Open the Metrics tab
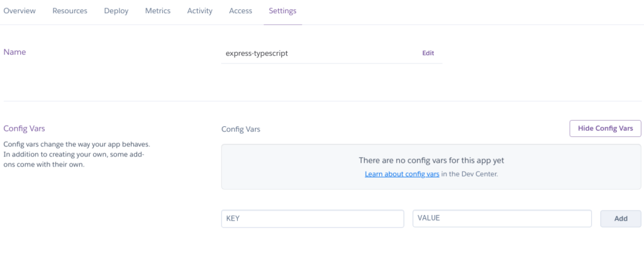This screenshot has height=257, width=644. (x=157, y=11)
